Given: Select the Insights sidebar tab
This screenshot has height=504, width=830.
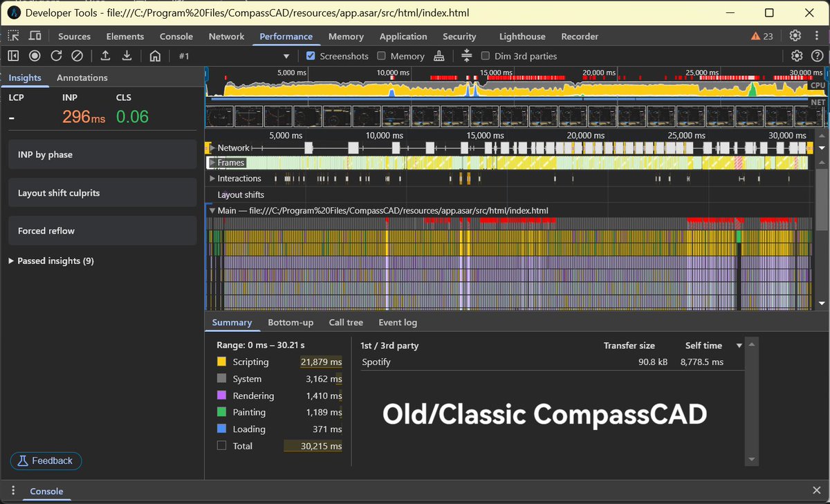Looking at the screenshot, I should 25,78.
